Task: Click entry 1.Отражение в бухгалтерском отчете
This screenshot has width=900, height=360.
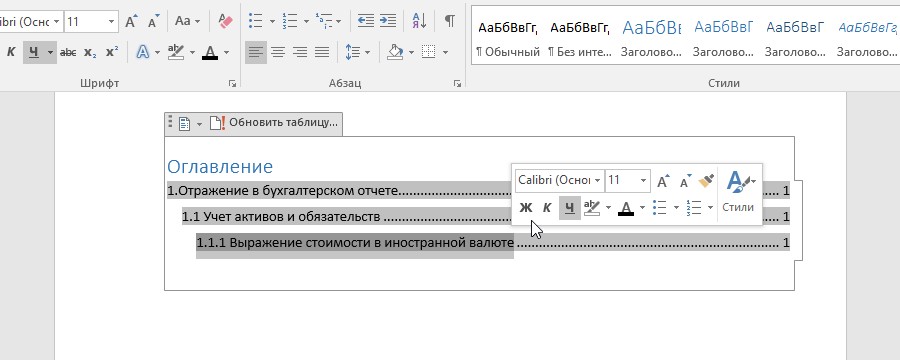Action: pyautogui.click(x=282, y=191)
